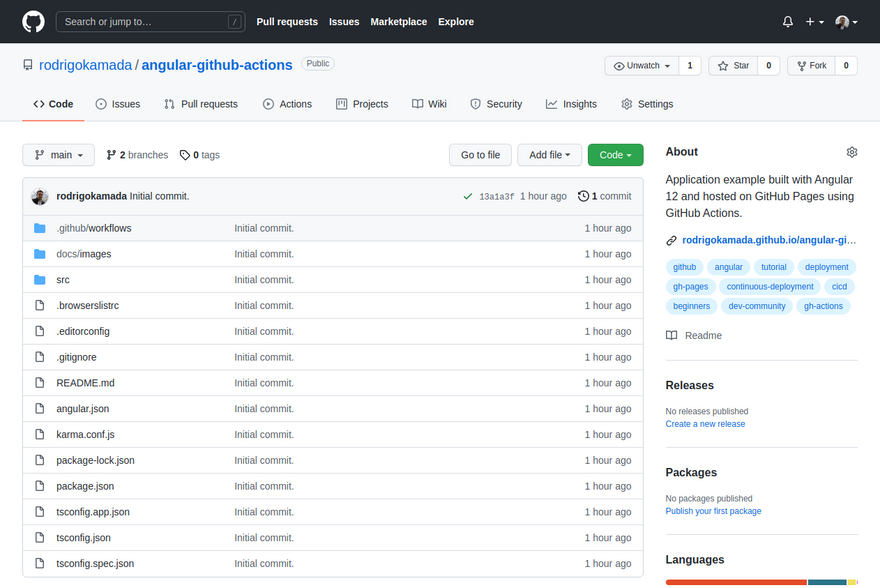Open the tsconfig.json file
Viewport: 880px width, 588px height.
pos(84,538)
